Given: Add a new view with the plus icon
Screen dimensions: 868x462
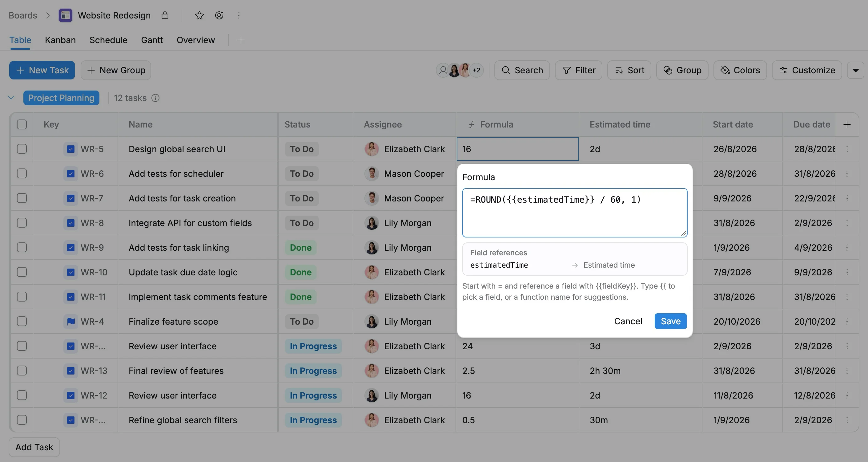Looking at the screenshot, I should coord(241,40).
